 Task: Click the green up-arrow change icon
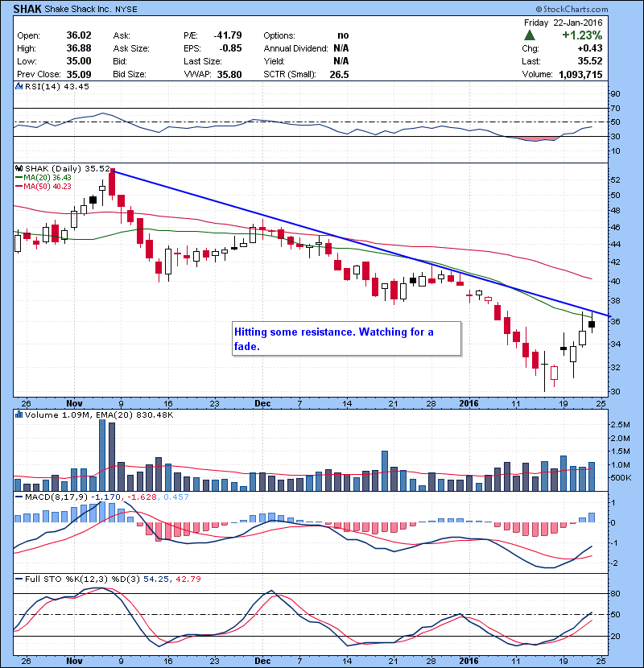(x=530, y=35)
